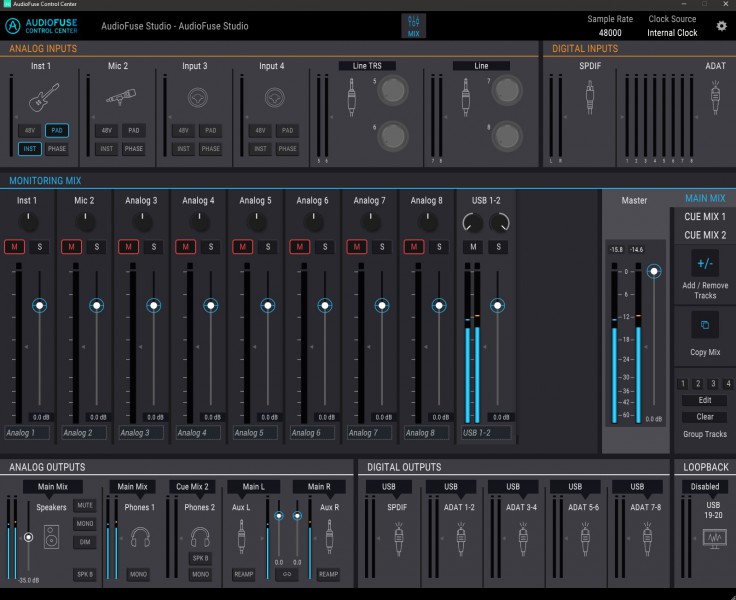This screenshot has width=736, height=600.
Task: Click the Line TRS channel 5 gain knob
Action: coord(393,90)
